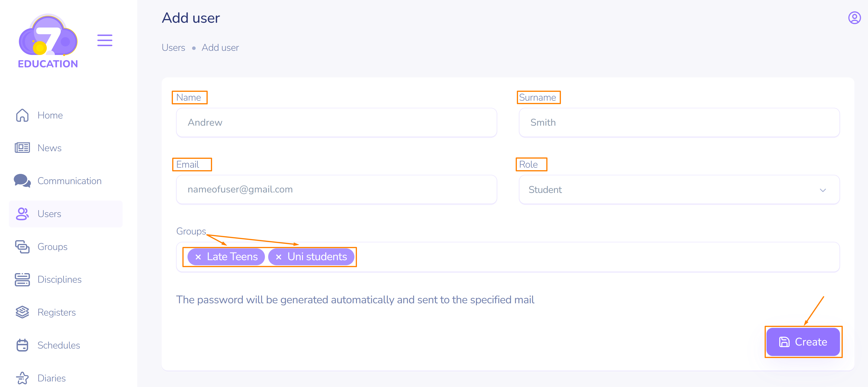Click the Registers stacked layers icon
The width and height of the screenshot is (868, 387).
(x=22, y=312)
